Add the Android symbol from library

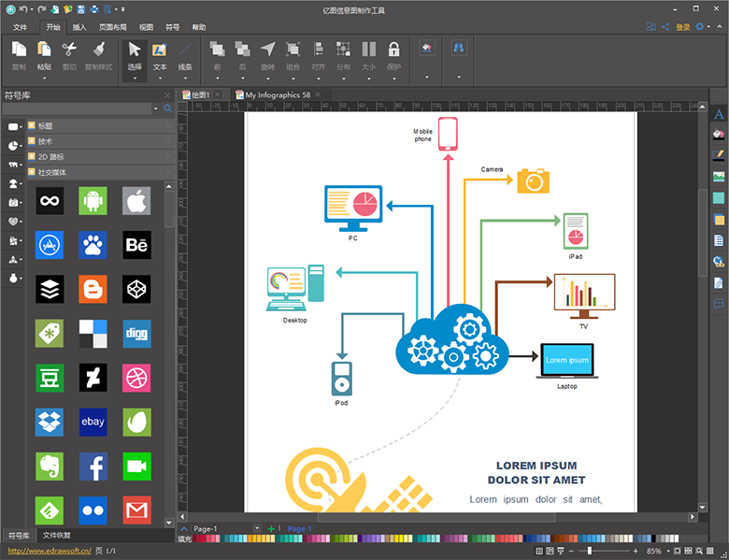tap(93, 200)
